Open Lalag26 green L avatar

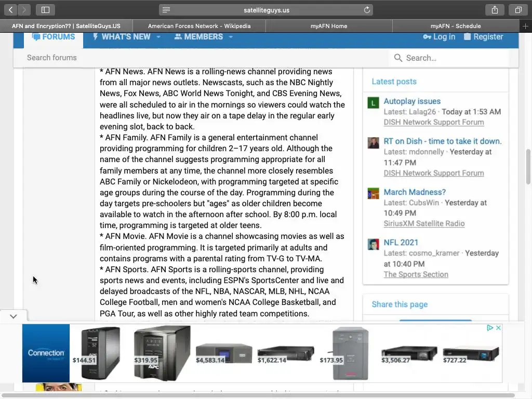pos(373,103)
